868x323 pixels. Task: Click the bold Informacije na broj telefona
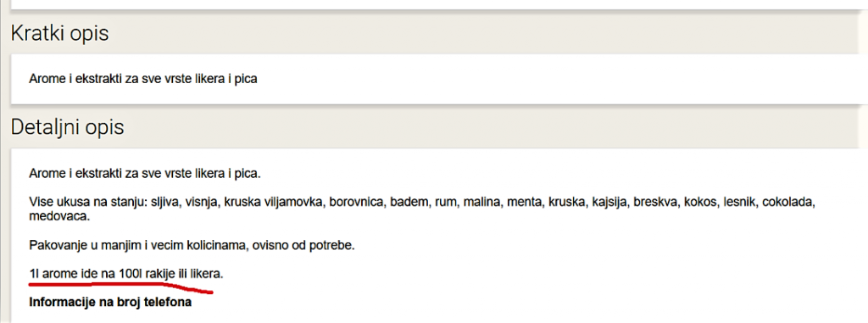(110, 303)
